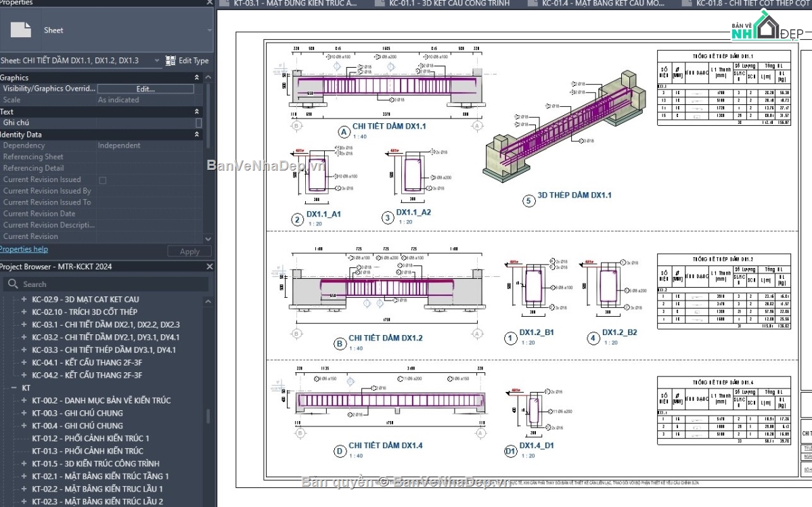Select KT-02.3 - MẶT BẰNG KIẾN TRÚC LẦU 2
This screenshot has height=507, width=812.
tap(97, 502)
